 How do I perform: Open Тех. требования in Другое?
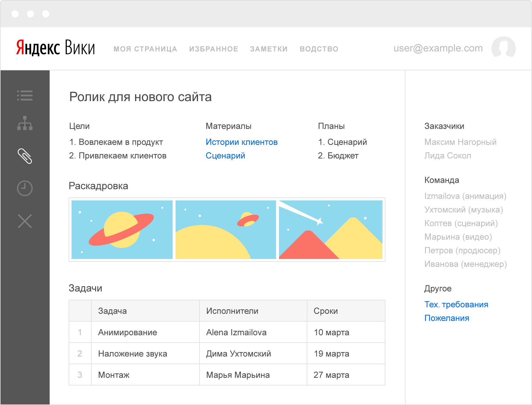(456, 304)
